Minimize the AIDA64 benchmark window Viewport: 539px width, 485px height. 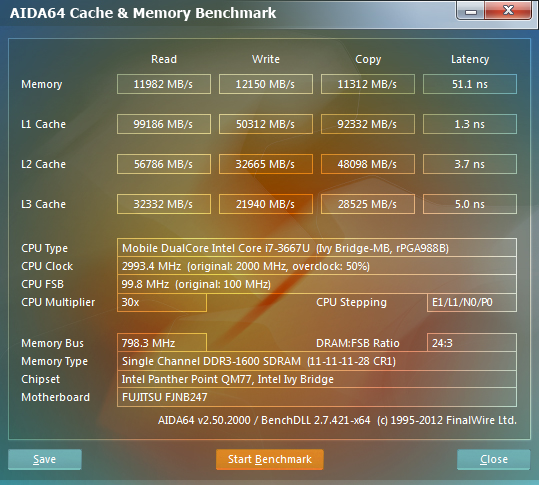pyautogui.click(x=470, y=11)
